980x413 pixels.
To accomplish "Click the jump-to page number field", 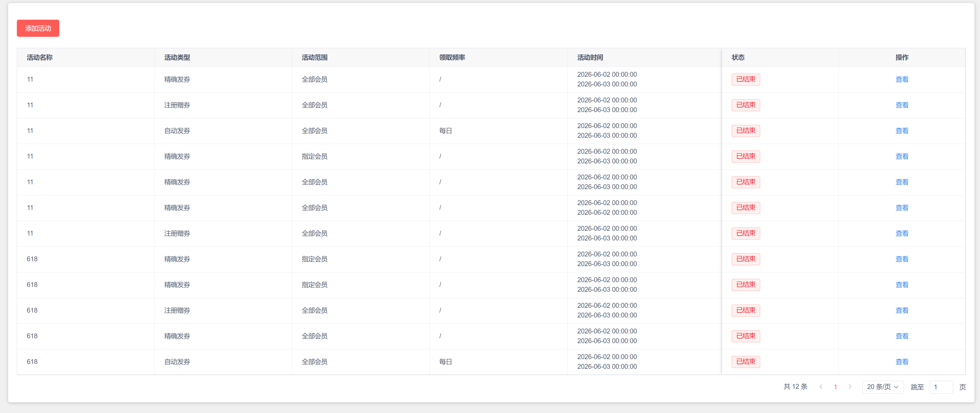I will pyautogui.click(x=941, y=387).
